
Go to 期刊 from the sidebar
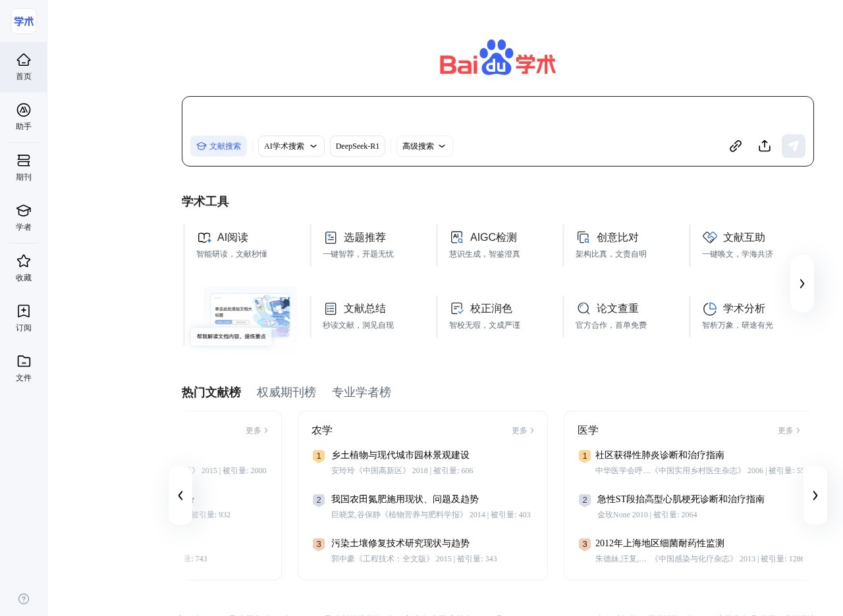pos(23,168)
